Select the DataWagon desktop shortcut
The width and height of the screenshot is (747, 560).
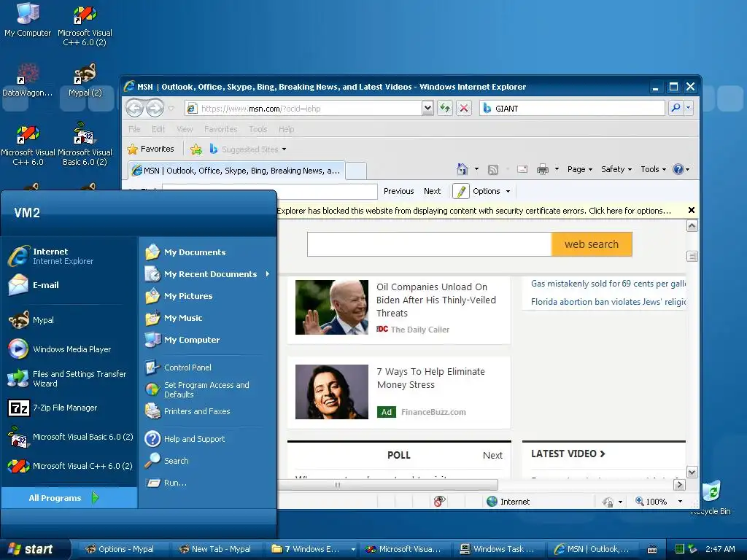coord(27,80)
